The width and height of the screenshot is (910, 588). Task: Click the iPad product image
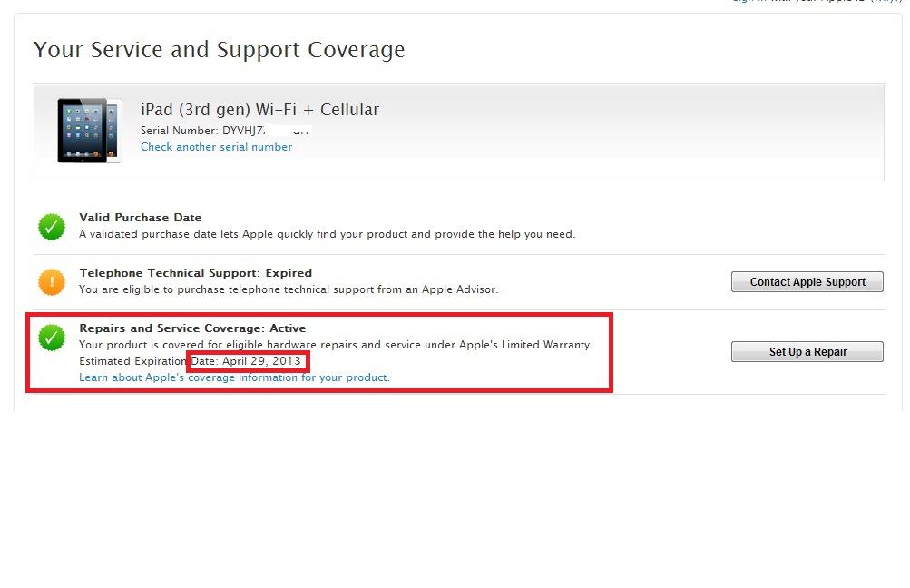89,131
